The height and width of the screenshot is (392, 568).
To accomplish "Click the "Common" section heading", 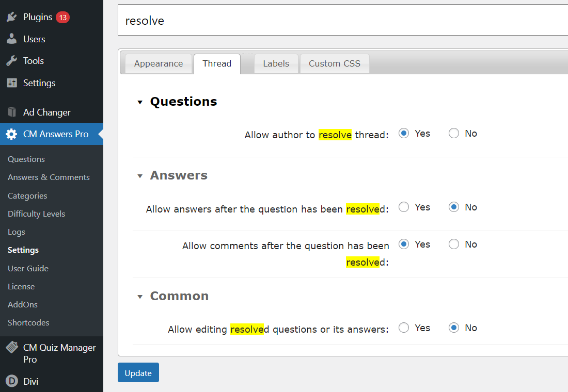I will 179,296.
